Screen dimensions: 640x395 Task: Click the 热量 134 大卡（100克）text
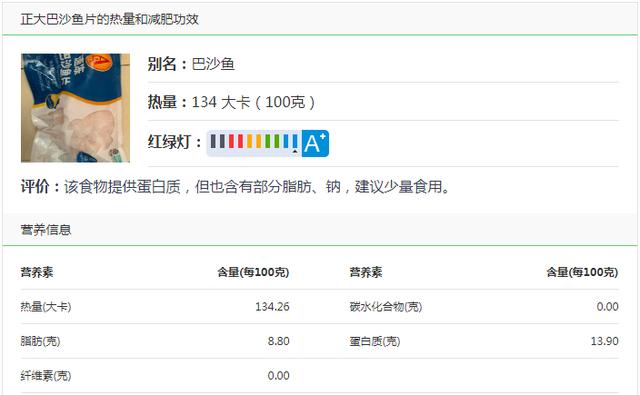pyautogui.click(x=231, y=102)
